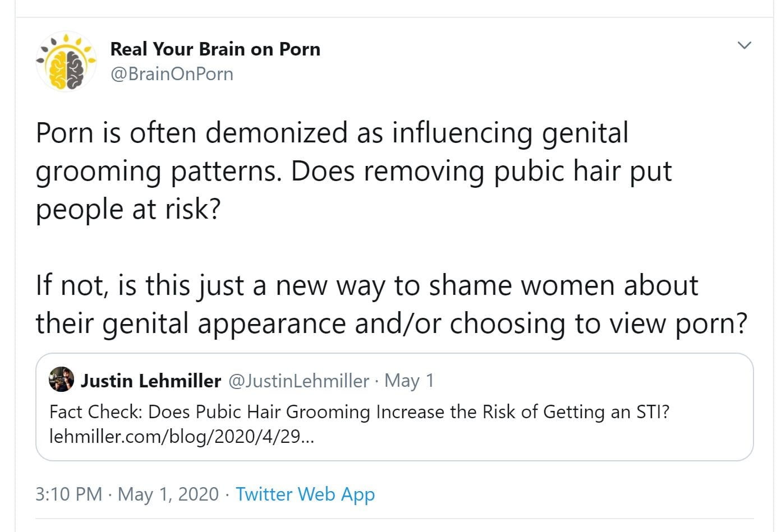This screenshot has height=532, width=781.
Task: Open the Real Your Brain on Porn profile name
Action: pyautogui.click(x=215, y=49)
